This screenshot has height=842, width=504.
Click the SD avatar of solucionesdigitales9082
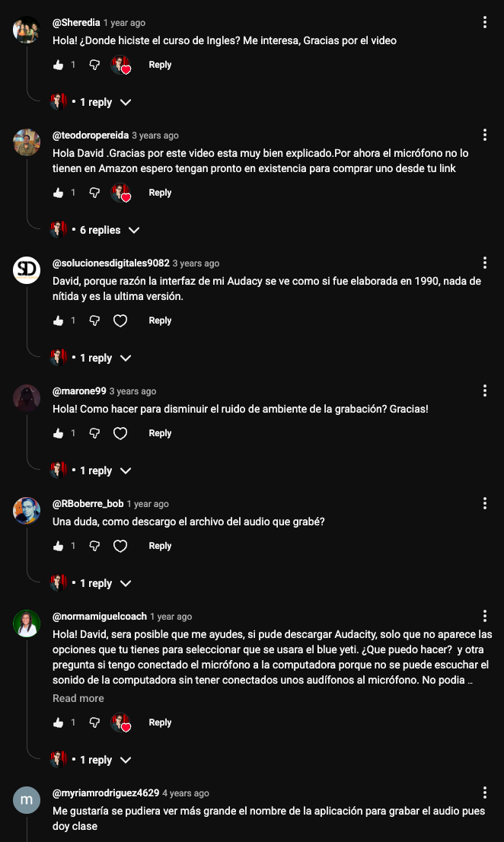[27, 270]
